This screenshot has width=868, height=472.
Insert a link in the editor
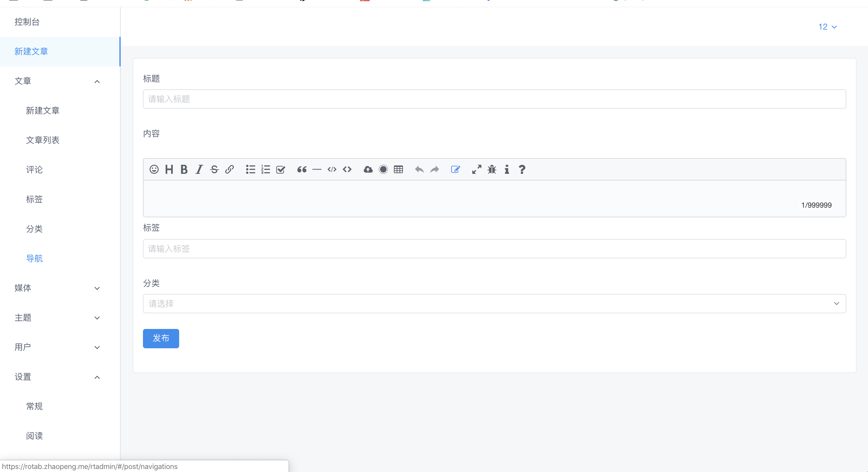coord(230,169)
